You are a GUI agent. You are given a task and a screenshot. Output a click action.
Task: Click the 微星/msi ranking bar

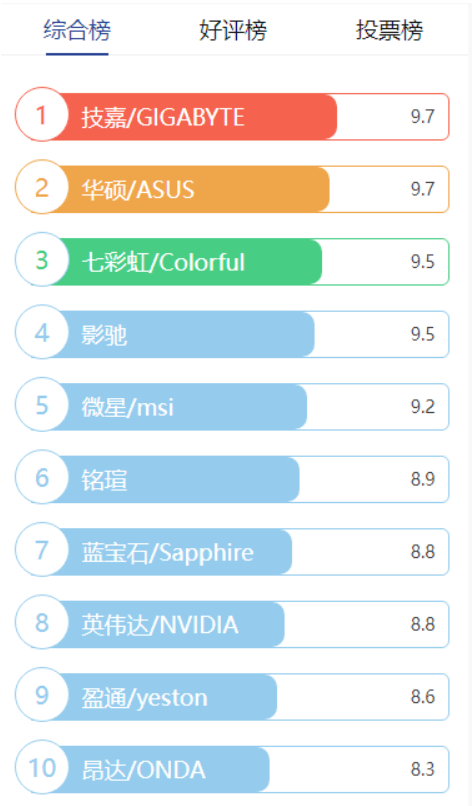[232, 407]
